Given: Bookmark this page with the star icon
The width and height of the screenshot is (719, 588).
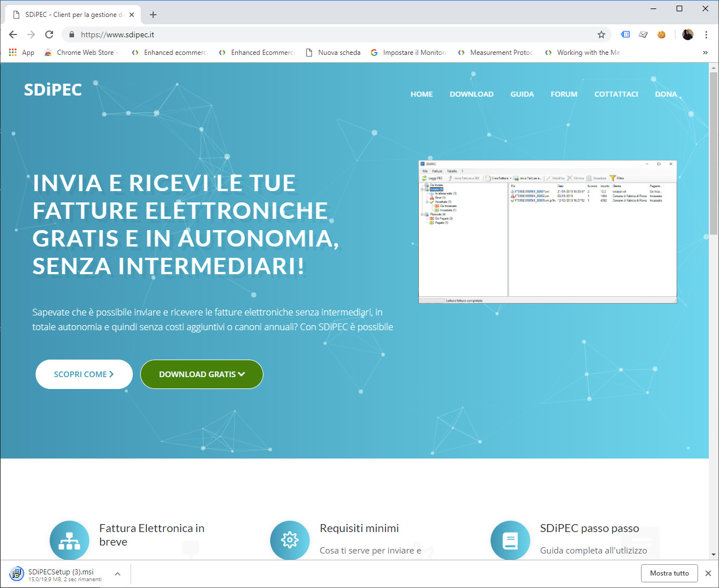Looking at the screenshot, I should [x=601, y=34].
